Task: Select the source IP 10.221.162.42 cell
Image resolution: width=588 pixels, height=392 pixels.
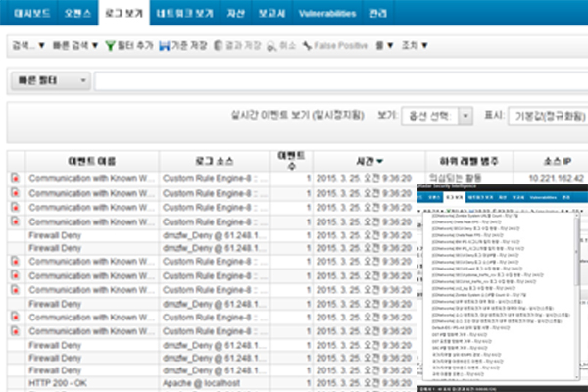Action: 556,178
